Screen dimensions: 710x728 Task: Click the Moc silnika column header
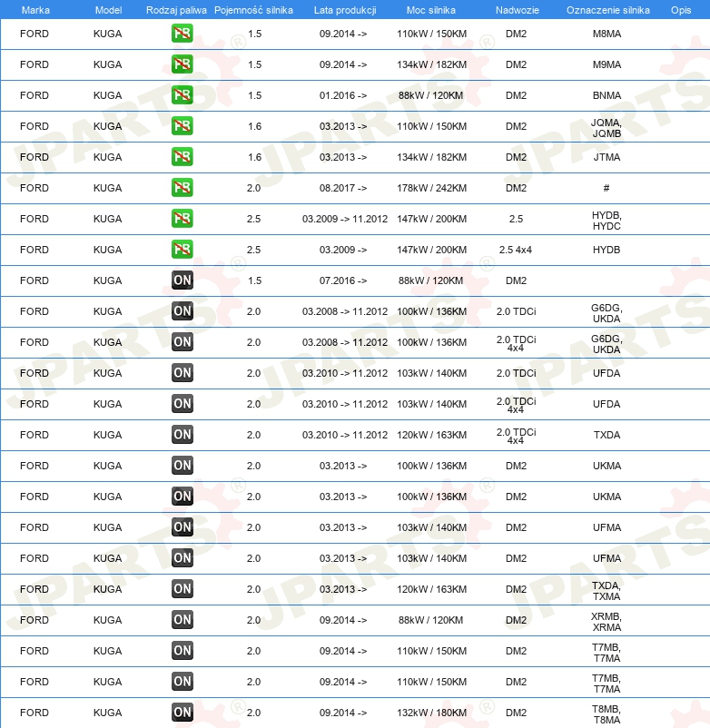pyautogui.click(x=431, y=10)
